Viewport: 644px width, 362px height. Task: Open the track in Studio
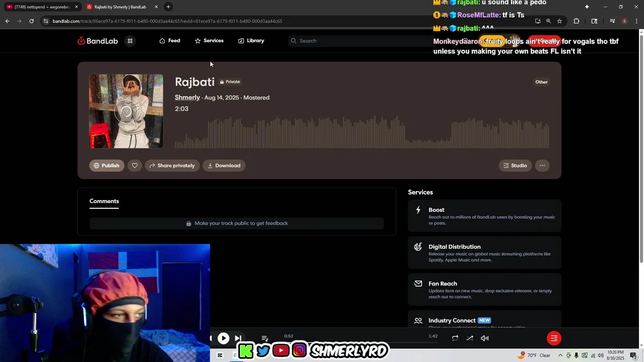pyautogui.click(x=515, y=165)
